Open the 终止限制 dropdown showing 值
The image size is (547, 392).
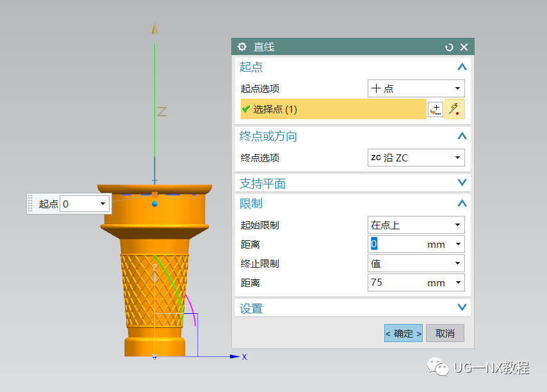point(416,263)
